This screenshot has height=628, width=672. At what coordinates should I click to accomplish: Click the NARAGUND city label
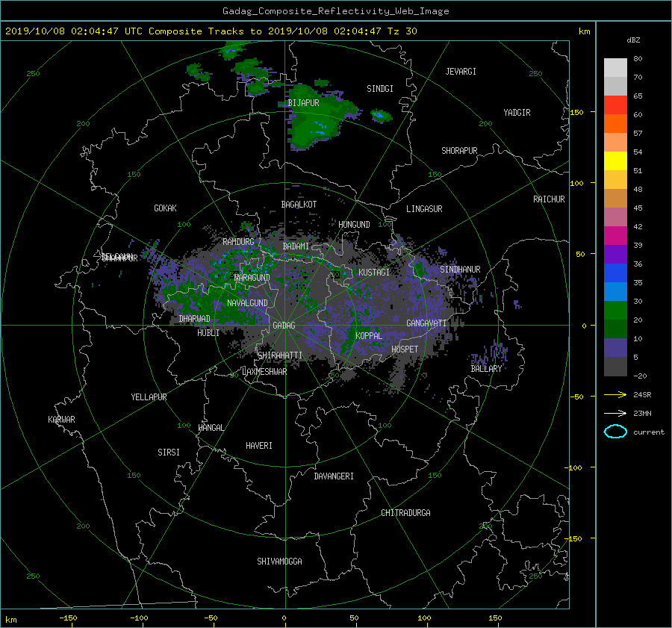coord(252,278)
